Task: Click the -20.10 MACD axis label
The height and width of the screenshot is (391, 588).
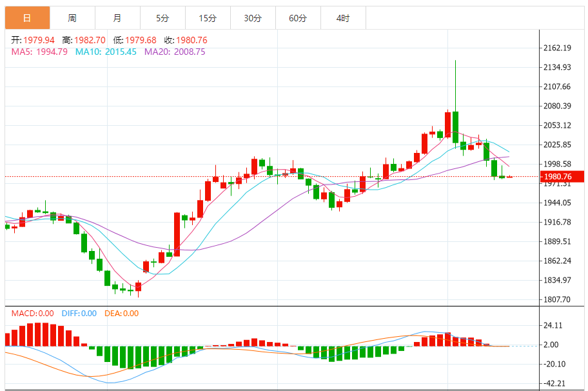Action: [x=554, y=364]
